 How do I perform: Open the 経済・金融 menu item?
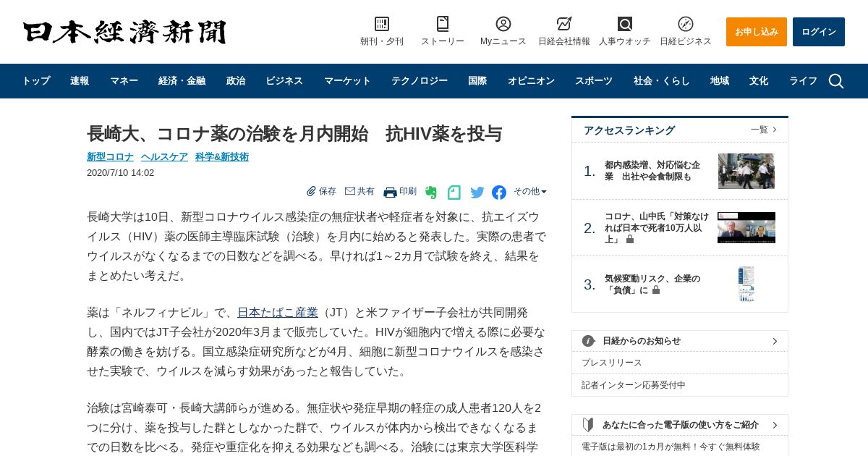tap(182, 81)
